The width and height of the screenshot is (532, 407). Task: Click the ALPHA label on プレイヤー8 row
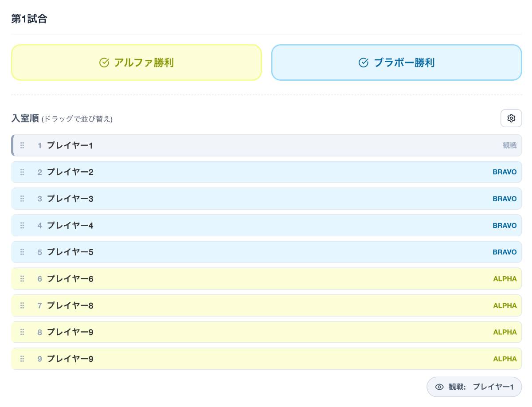click(505, 305)
